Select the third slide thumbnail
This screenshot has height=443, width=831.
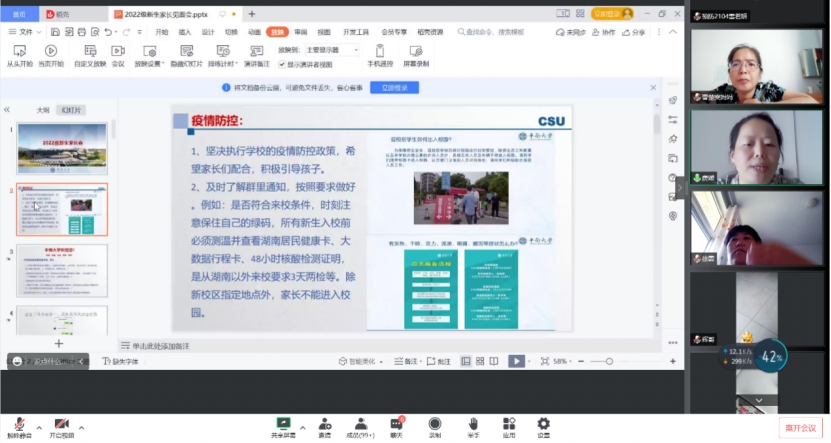tap(62, 270)
